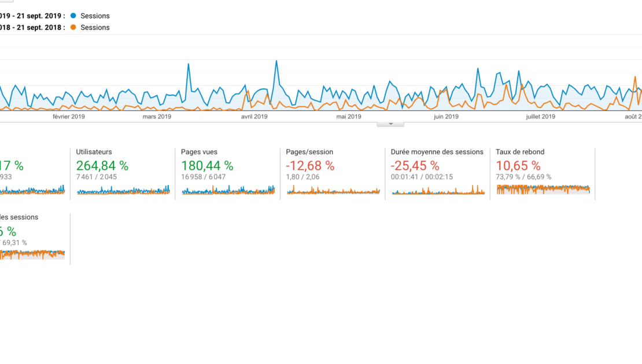
Task: Click the 180,44 % page views value
Action: [x=207, y=166]
